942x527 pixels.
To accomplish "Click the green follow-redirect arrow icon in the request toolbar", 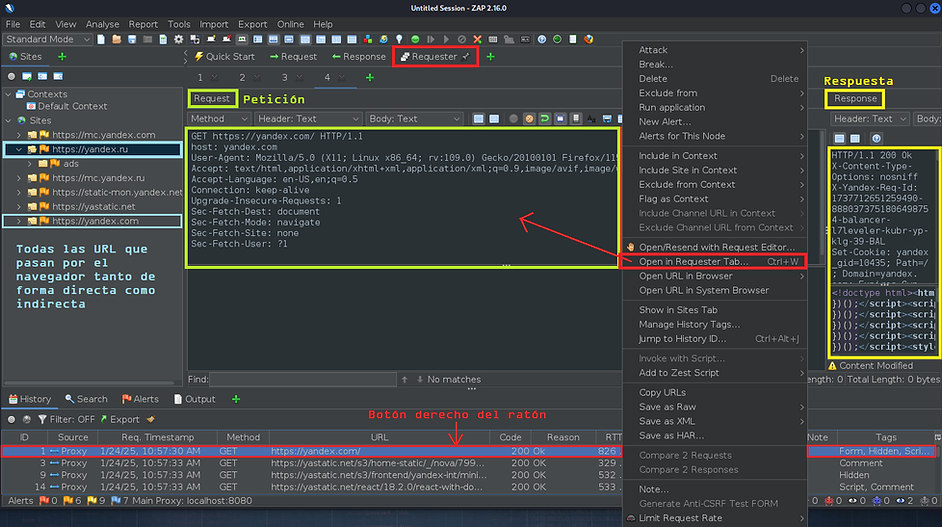I will point(544,119).
